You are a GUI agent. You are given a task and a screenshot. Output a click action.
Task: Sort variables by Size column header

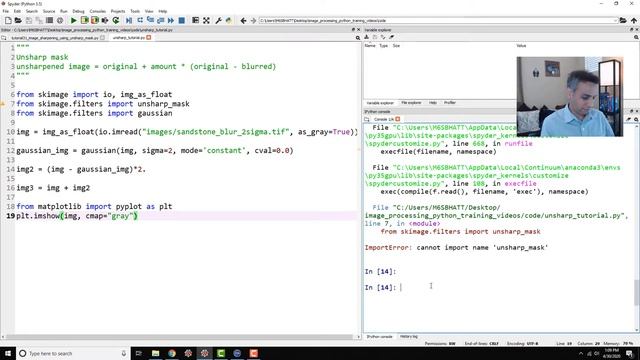[x=396, y=46]
